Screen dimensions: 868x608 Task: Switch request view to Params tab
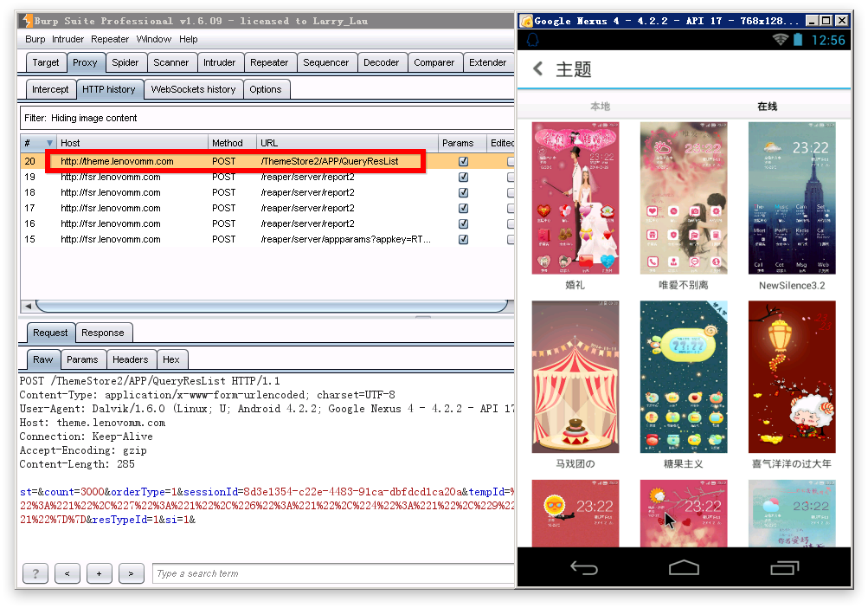(82, 359)
